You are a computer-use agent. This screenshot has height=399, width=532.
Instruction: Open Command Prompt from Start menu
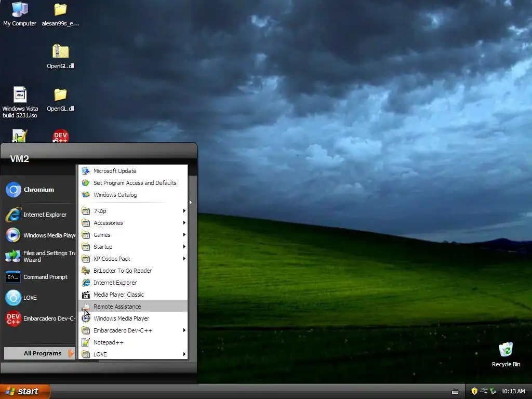point(39,277)
